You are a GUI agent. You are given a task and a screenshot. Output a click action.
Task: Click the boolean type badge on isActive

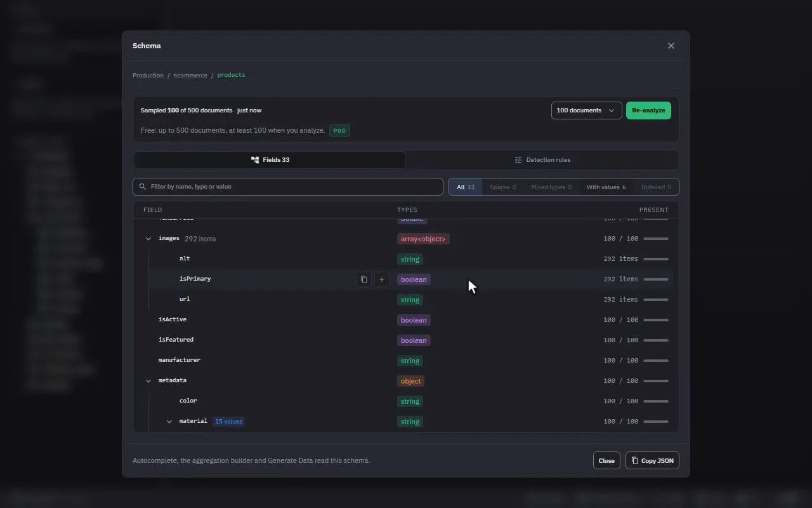click(414, 320)
